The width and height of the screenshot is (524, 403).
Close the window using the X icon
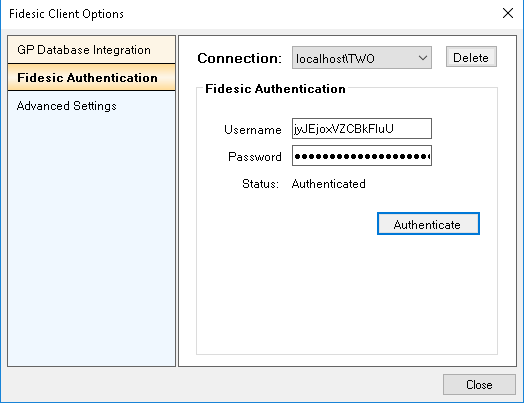pos(508,13)
